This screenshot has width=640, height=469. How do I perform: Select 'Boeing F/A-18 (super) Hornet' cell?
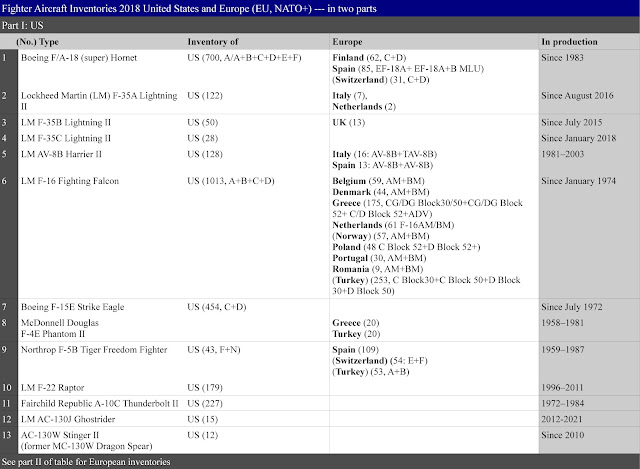(x=79, y=58)
